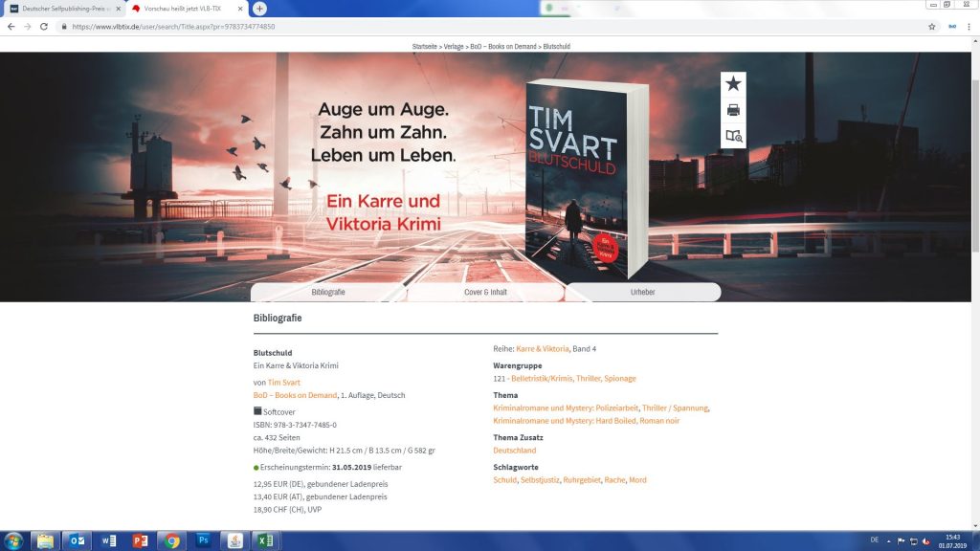The height and width of the screenshot is (551, 980).
Task: Open the Kriminalromane und Mystery: Polizeiarbeit theme
Action: 566,408
